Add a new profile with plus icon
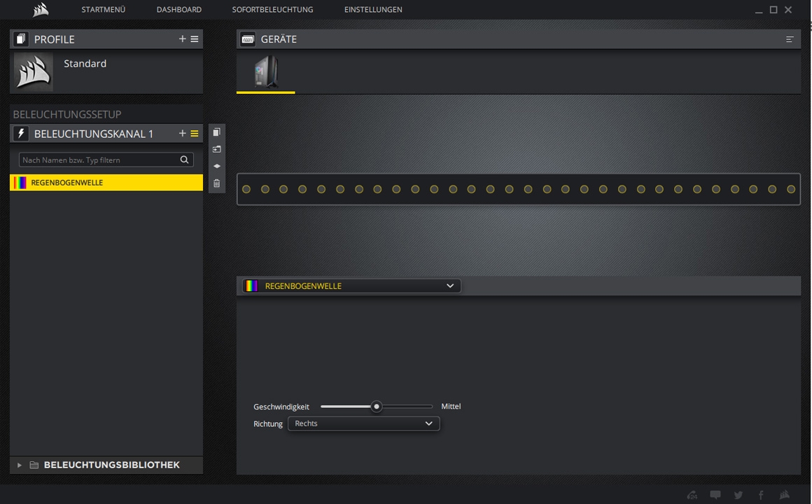Screen dimensions: 812x504 point(182,38)
